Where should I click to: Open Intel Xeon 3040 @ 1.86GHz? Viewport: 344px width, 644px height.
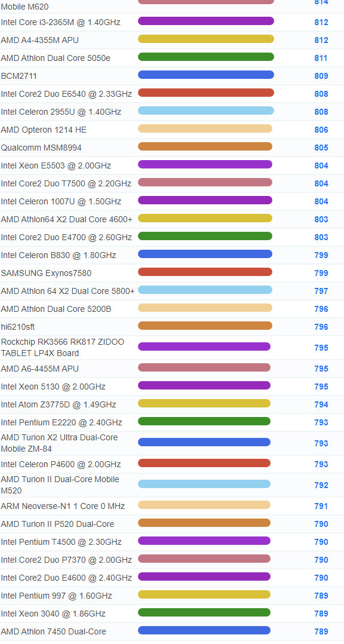[53, 614]
